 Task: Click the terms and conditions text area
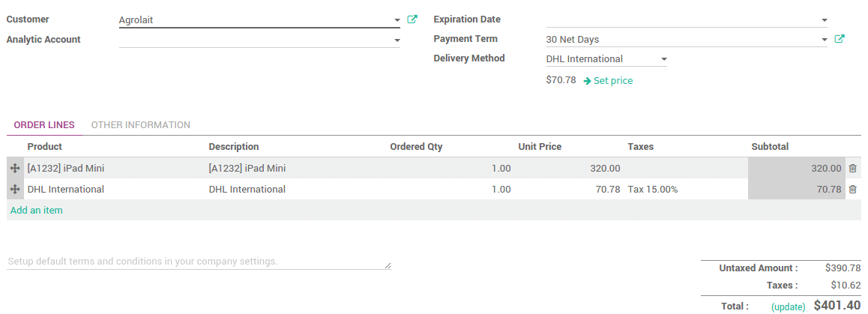[199, 262]
